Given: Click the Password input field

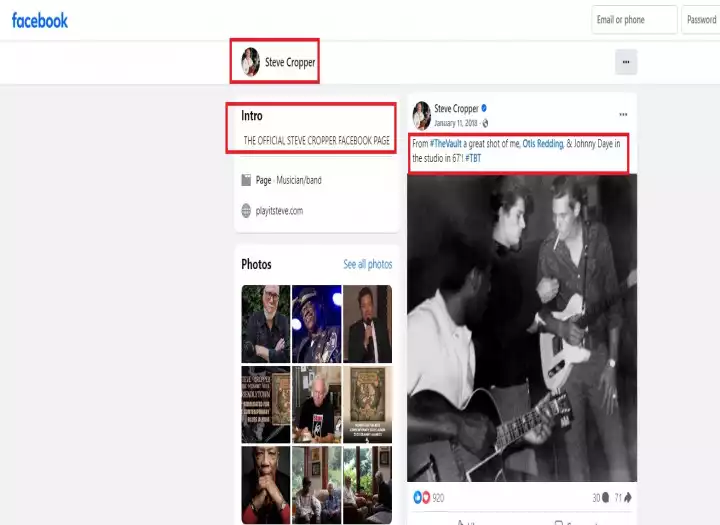Looking at the screenshot, I should tap(700, 20).
